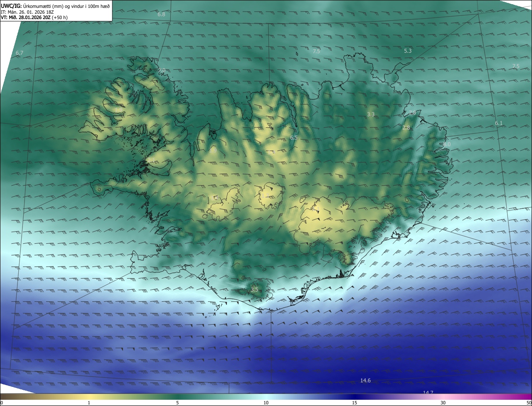Viewport: 532px width, 406px height.
Task: Click the 7.8 value label on the northeast coast
Action: click(412, 113)
